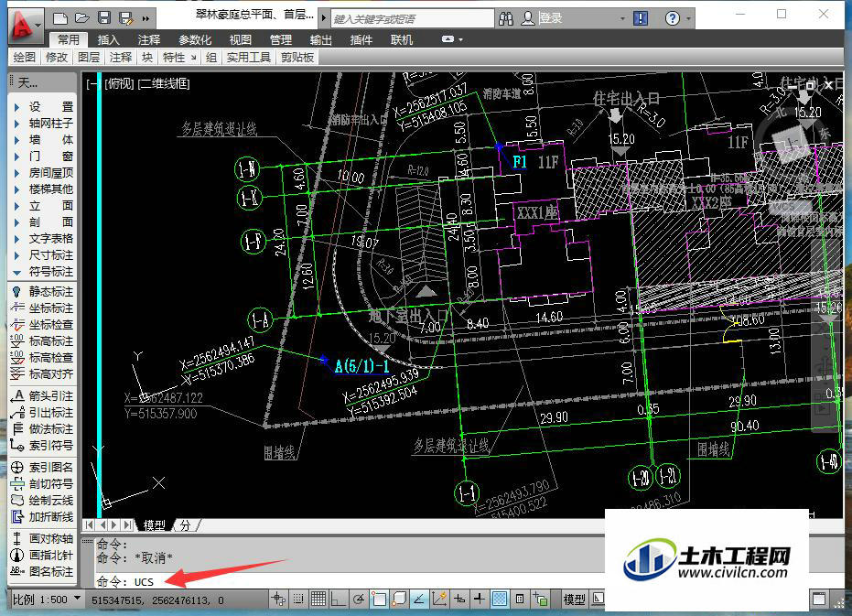Select the 坐标标注 tool
Image resolution: width=852 pixels, height=616 pixels.
click(43, 308)
